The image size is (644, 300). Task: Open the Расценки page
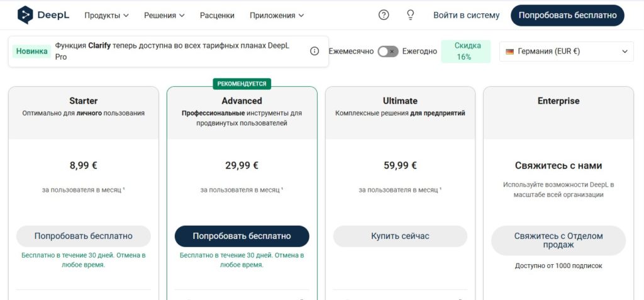217,16
